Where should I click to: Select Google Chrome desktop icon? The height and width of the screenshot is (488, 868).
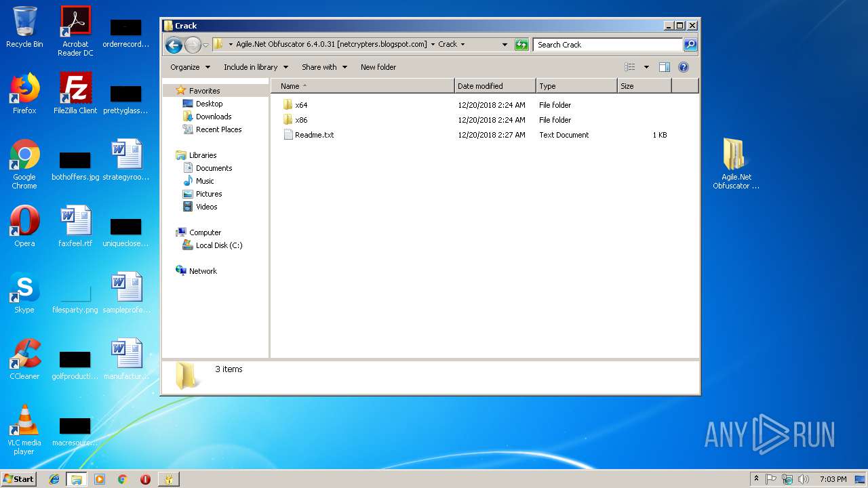click(24, 164)
